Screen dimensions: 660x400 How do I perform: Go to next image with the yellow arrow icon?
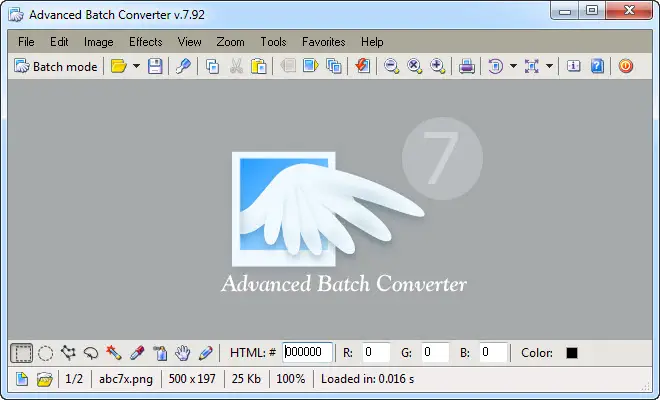[x=310, y=66]
